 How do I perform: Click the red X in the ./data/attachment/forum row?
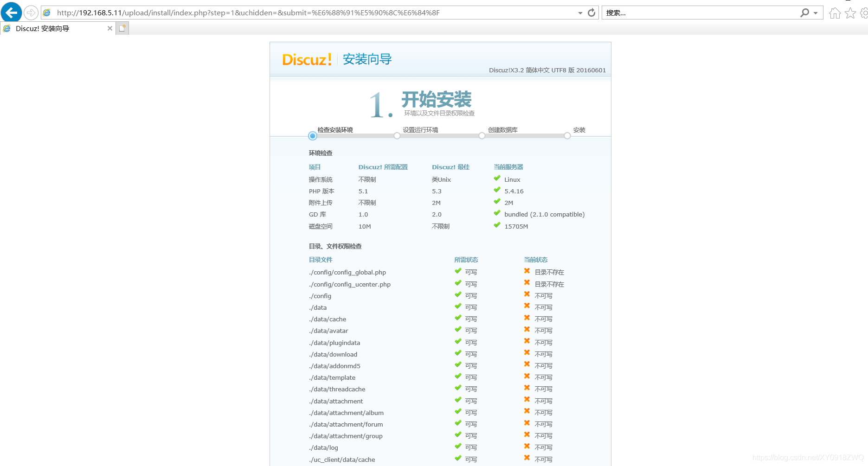[x=527, y=423]
